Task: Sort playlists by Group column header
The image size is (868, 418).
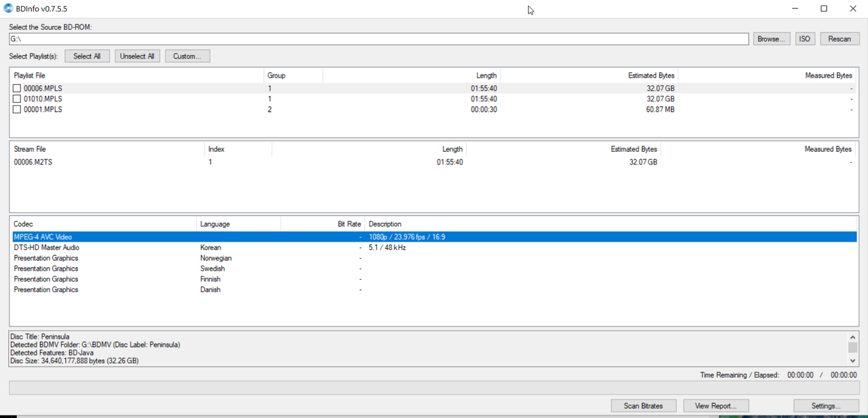Action: [x=293, y=76]
